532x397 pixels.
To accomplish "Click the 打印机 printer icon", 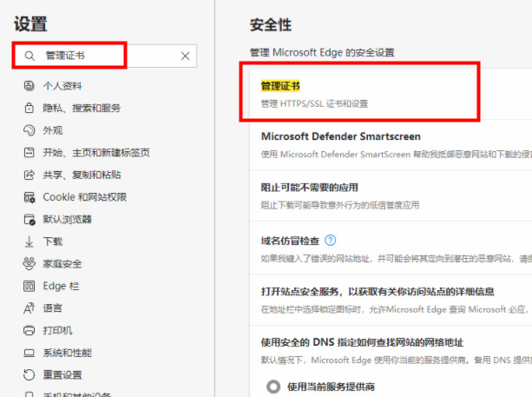I will click(x=30, y=330).
